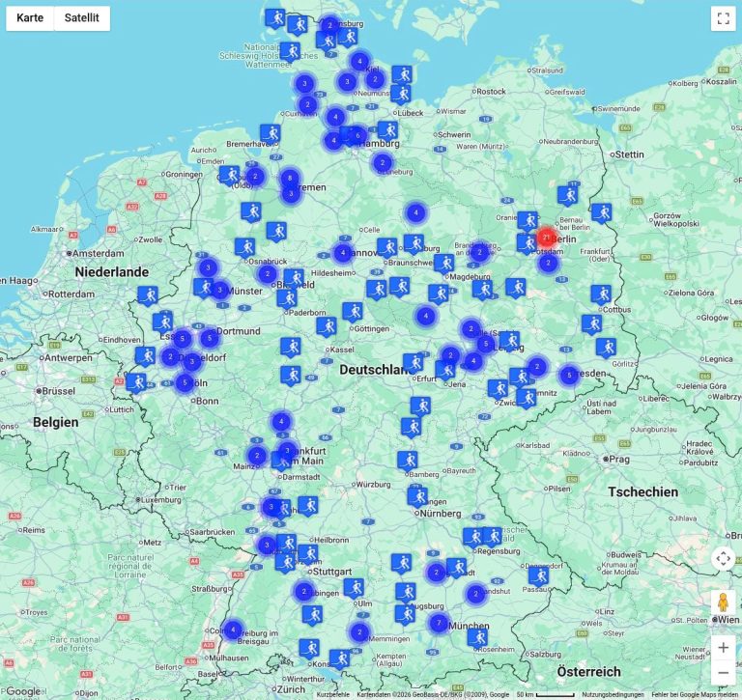The width and height of the screenshot is (742, 700).
Task: Open cluster 8 near Bremen
Action: 290,179
